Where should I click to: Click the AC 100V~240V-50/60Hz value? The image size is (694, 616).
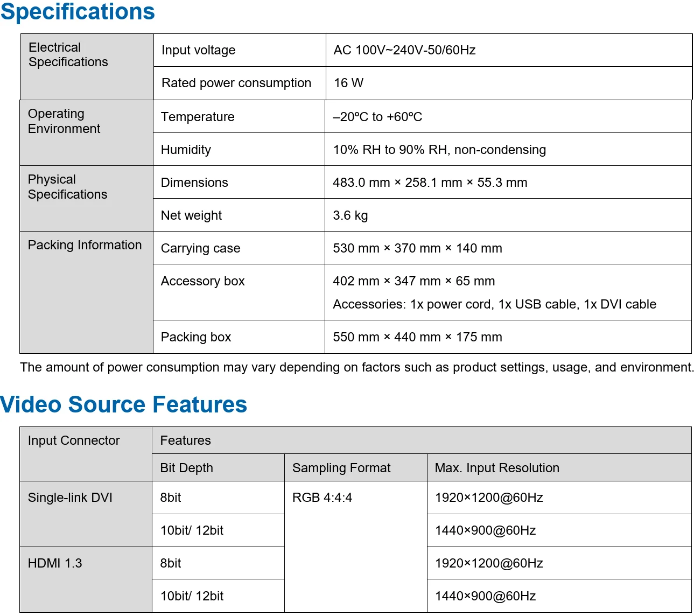point(404,50)
